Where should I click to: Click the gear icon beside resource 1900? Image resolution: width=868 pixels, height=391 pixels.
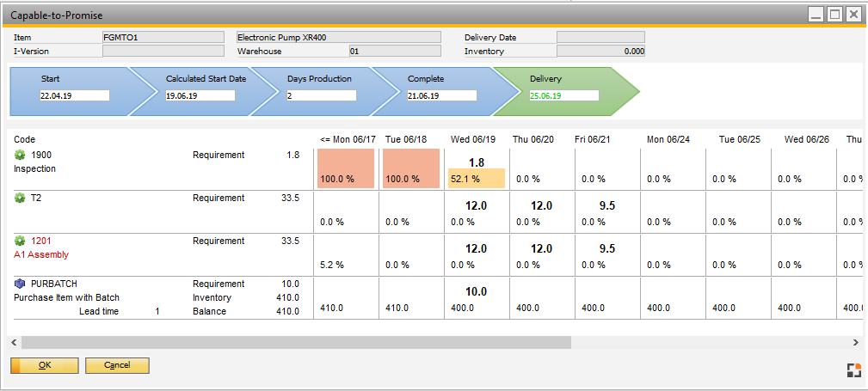click(x=20, y=155)
